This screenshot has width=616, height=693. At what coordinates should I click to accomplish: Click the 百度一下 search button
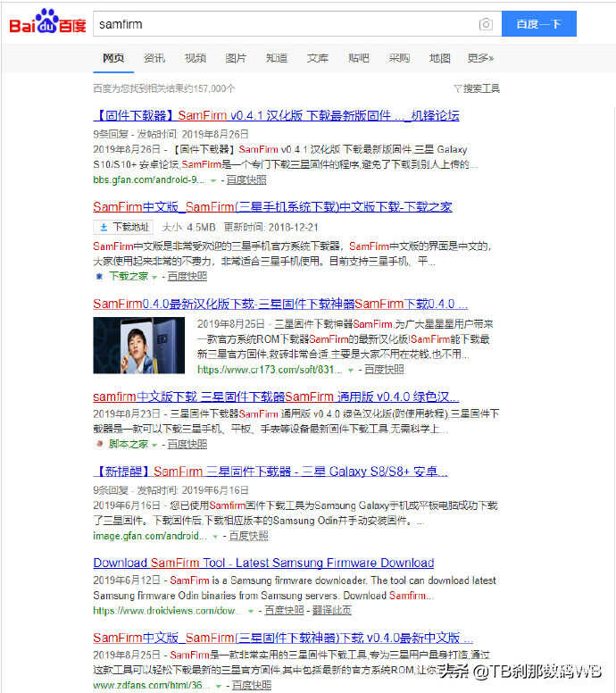coord(538,24)
